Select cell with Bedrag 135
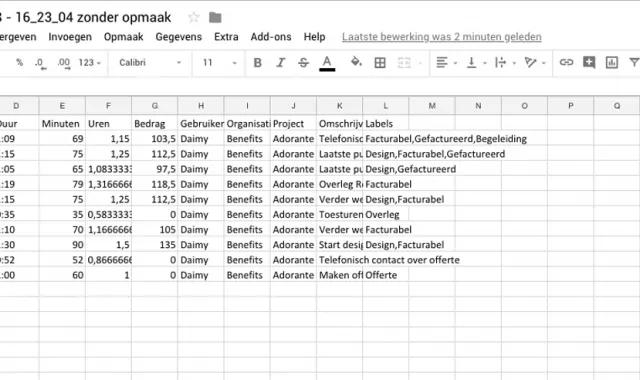Screen dimensions: 640x380 tap(155, 244)
